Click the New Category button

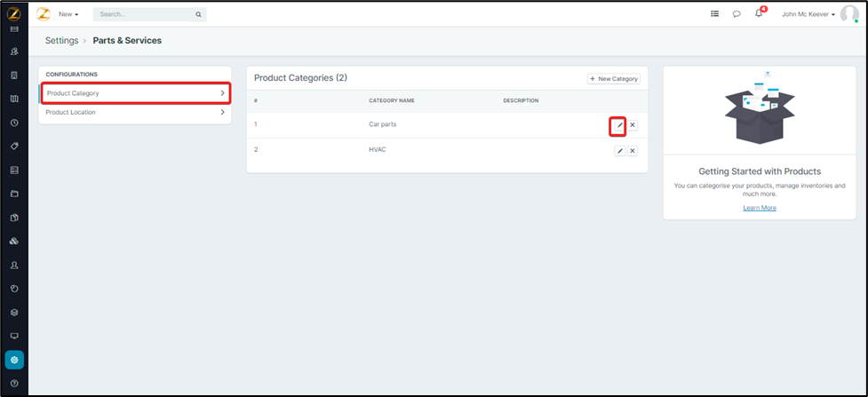(614, 79)
